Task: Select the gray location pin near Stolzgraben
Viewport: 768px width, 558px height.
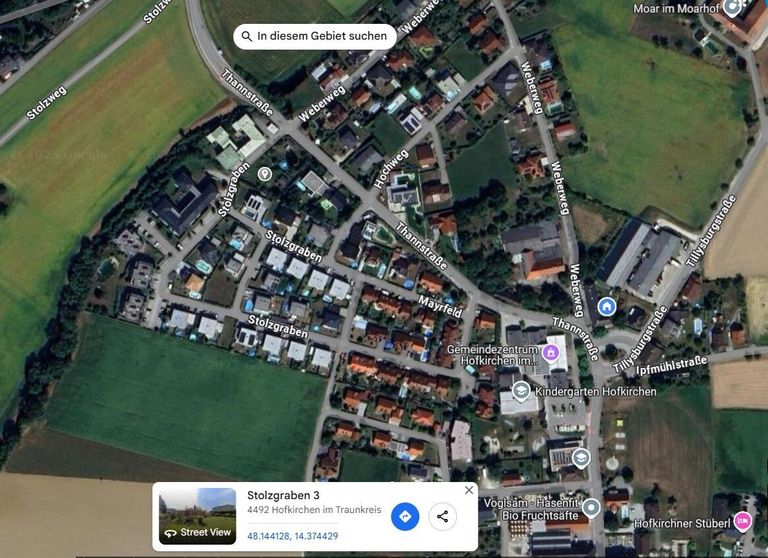Action: 264,174
